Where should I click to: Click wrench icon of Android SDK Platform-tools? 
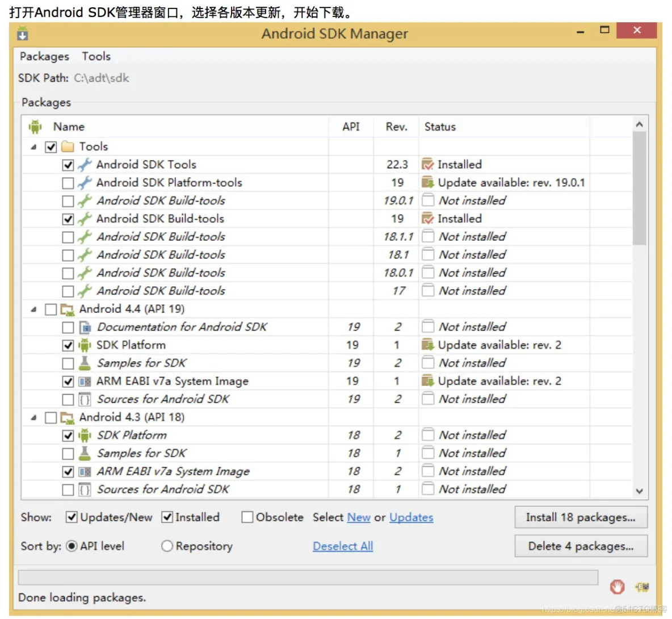point(85,183)
